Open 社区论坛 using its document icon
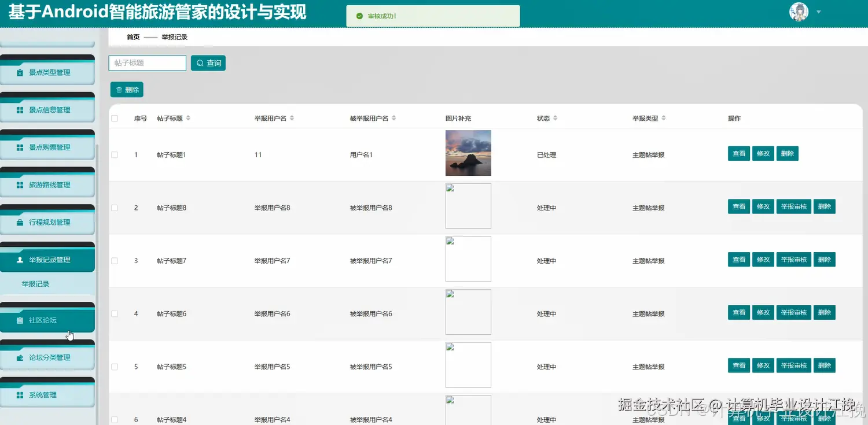 (x=21, y=320)
